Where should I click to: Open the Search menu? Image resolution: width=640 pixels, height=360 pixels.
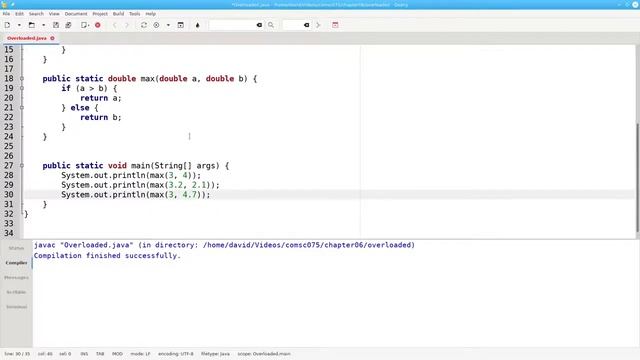pyautogui.click(x=36, y=13)
